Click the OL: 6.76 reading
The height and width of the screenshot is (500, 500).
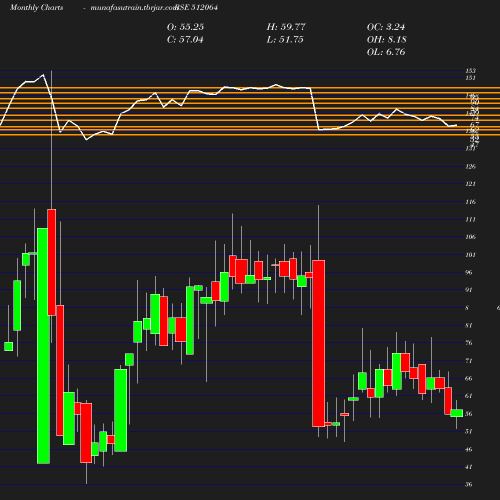[386, 52]
